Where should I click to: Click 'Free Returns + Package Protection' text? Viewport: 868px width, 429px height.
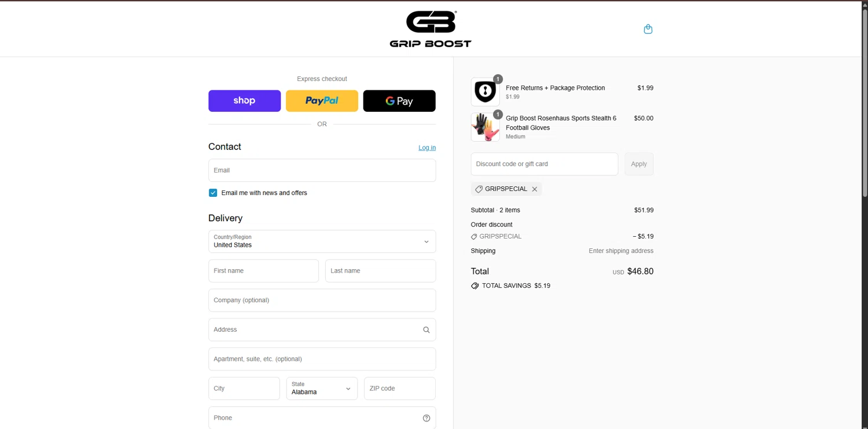pyautogui.click(x=556, y=88)
